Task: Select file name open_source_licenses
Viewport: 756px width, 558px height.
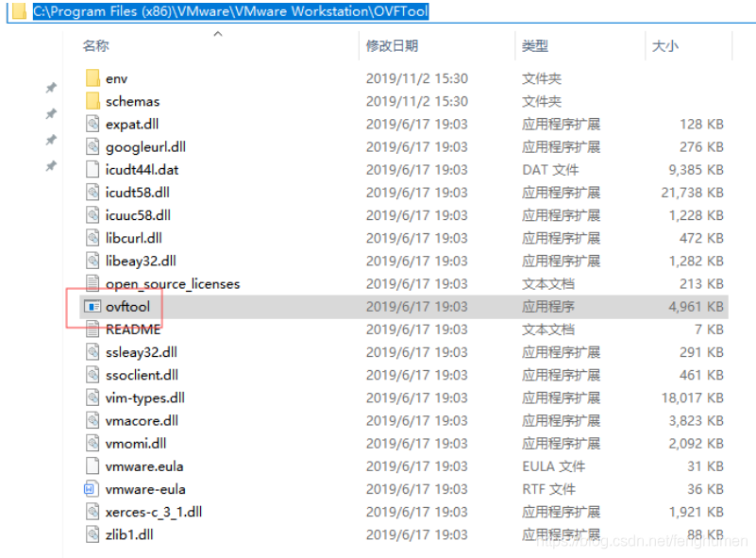Action: (x=173, y=283)
